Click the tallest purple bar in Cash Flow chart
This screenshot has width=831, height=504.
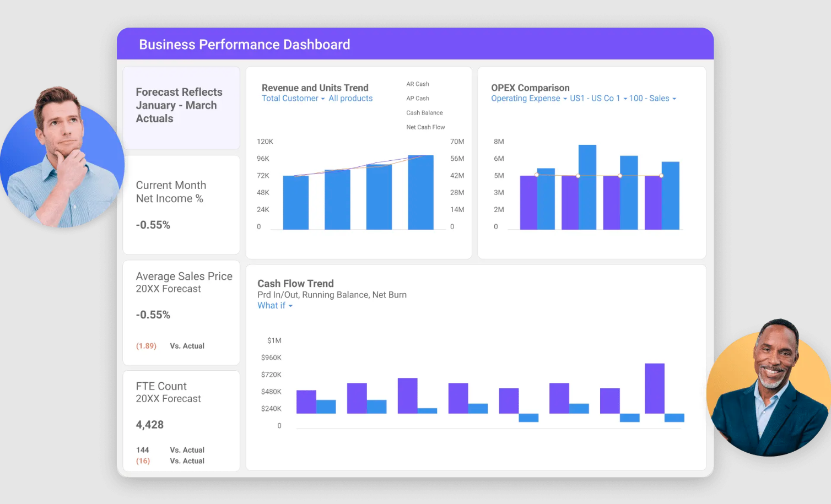point(654,388)
